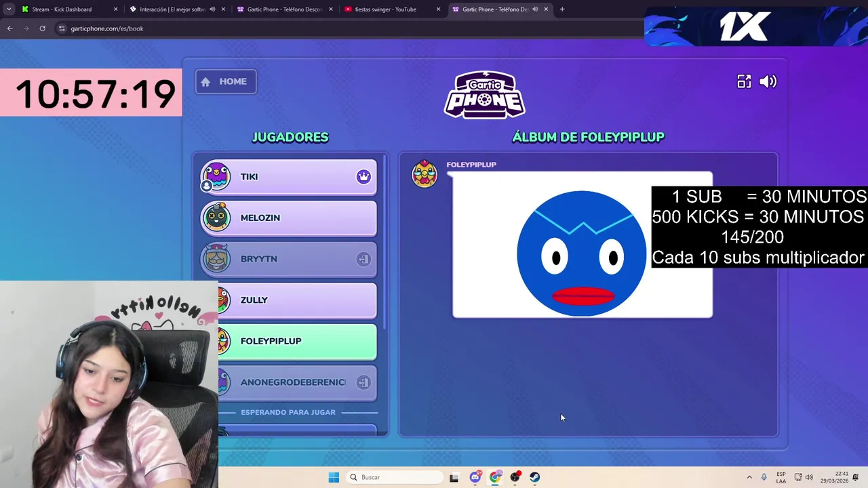This screenshot has width=868, height=488.
Task: Select player ANONEGRODEBERENICE in the list
Action: click(297, 382)
